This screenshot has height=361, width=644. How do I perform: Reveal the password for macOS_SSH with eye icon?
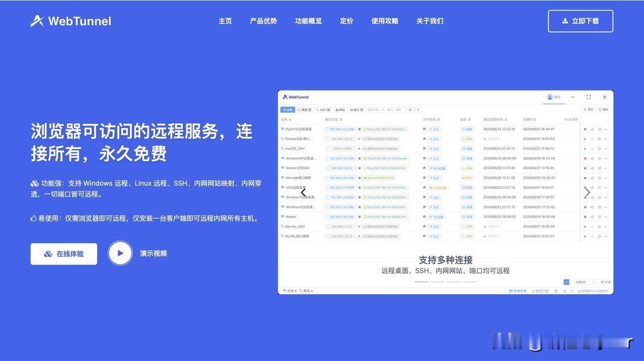pyautogui.click(x=424, y=147)
